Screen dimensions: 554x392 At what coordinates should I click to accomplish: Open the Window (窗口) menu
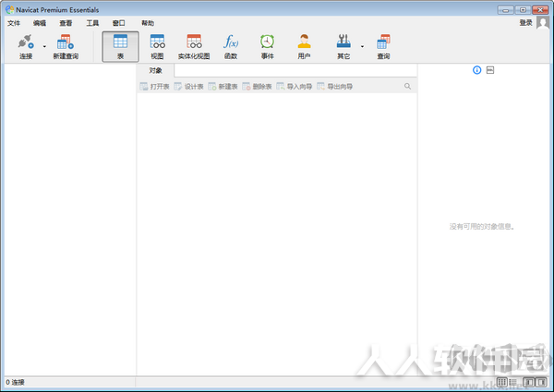click(x=119, y=23)
